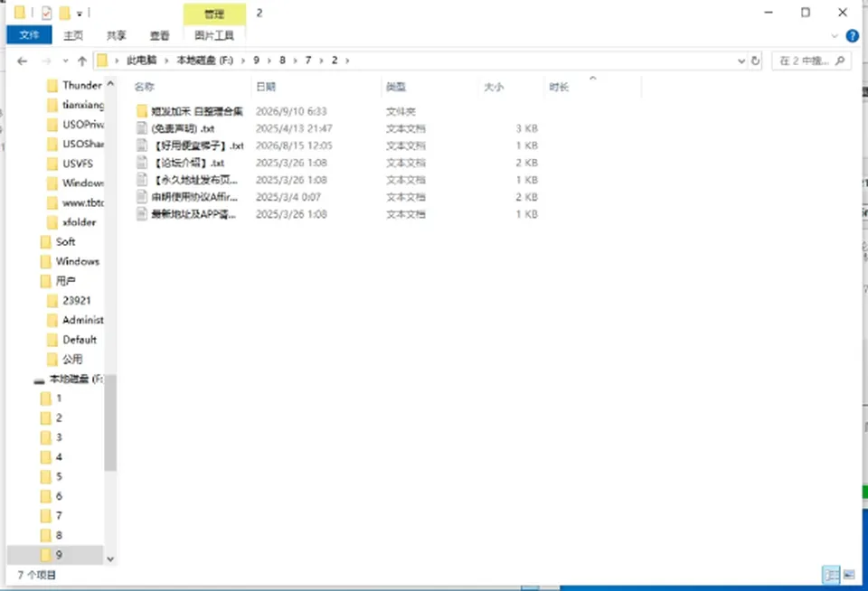Click the Up one level arrow
Viewport: 868px width, 591px height.
coord(82,61)
